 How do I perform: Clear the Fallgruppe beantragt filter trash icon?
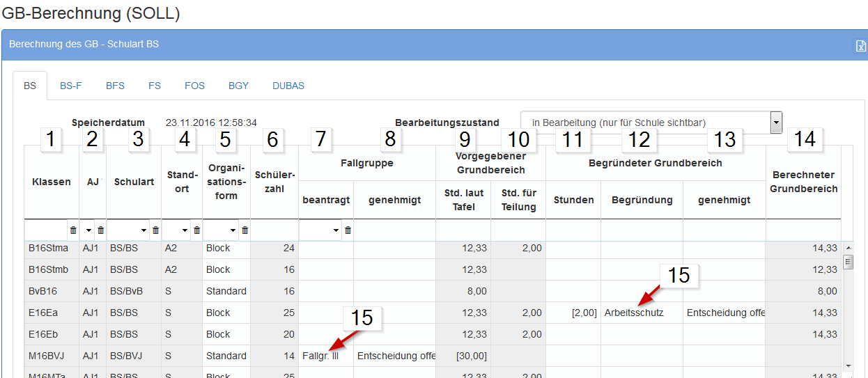point(348,230)
